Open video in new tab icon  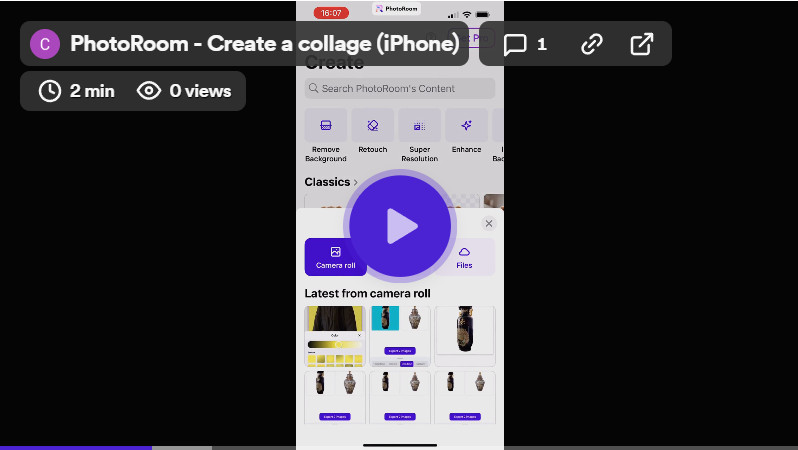tap(641, 44)
